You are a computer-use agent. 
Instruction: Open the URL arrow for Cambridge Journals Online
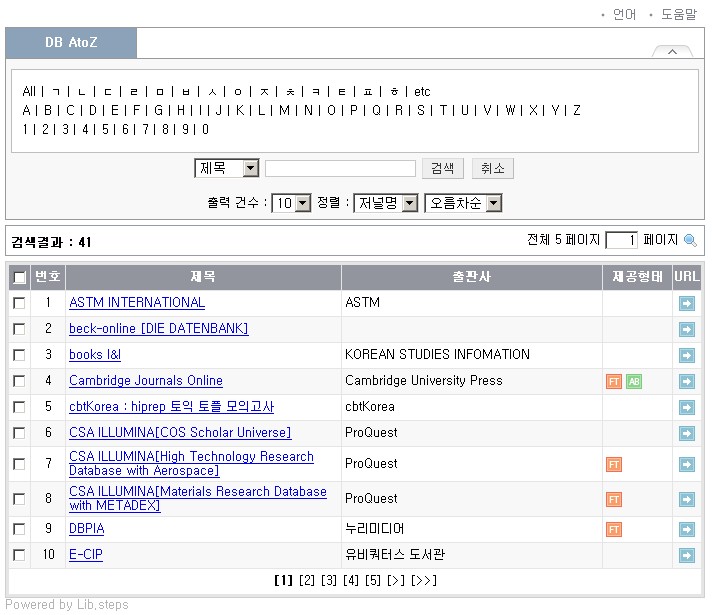[x=686, y=381]
